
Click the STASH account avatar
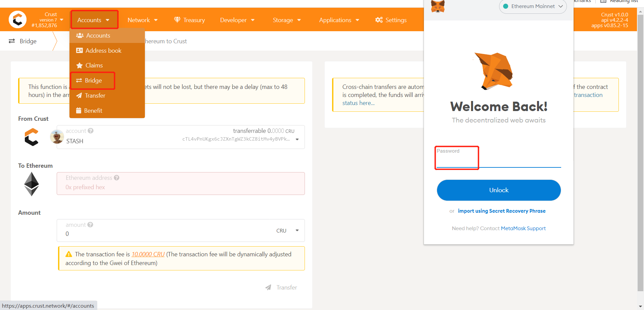pyautogui.click(x=57, y=137)
